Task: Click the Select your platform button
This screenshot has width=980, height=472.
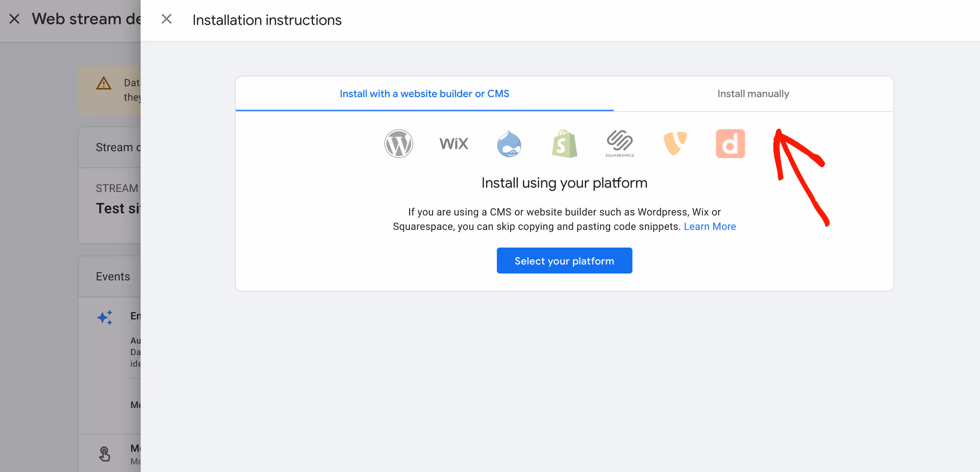Action: pos(564,261)
